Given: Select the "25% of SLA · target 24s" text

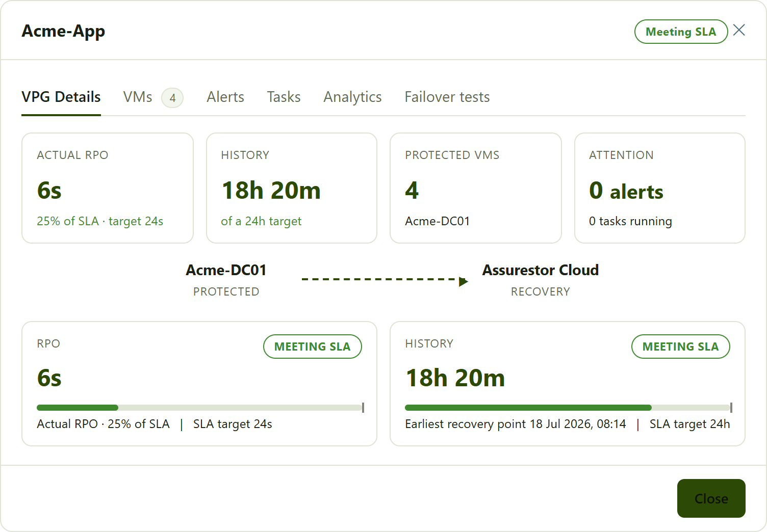Looking at the screenshot, I should 100,221.
